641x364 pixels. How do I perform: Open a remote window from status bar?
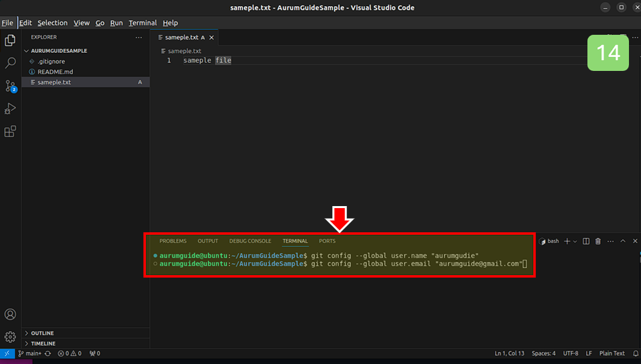click(x=7, y=353)
